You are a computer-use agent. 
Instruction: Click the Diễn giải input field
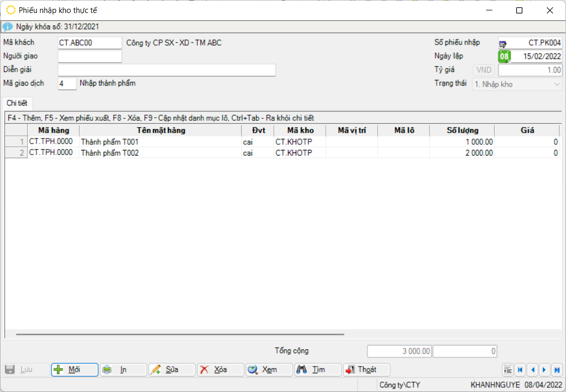[x=167, y=70]
